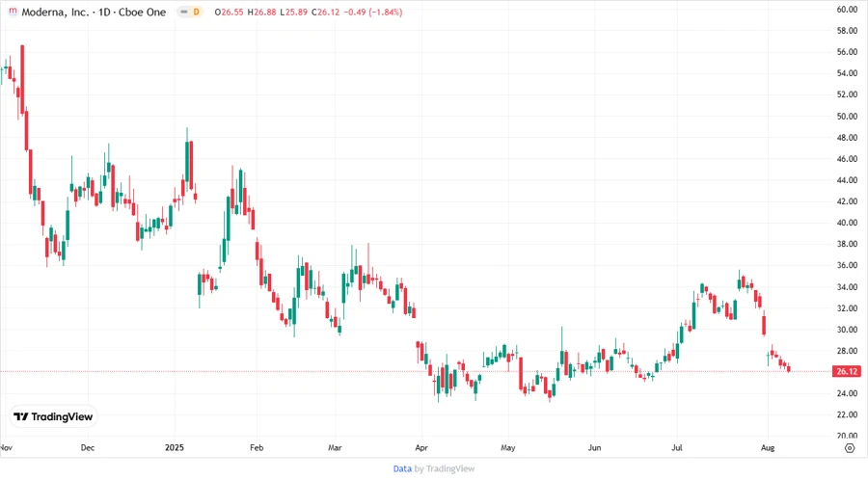
Task: Click the 40.00 price axis label
Action: [847, 223]
